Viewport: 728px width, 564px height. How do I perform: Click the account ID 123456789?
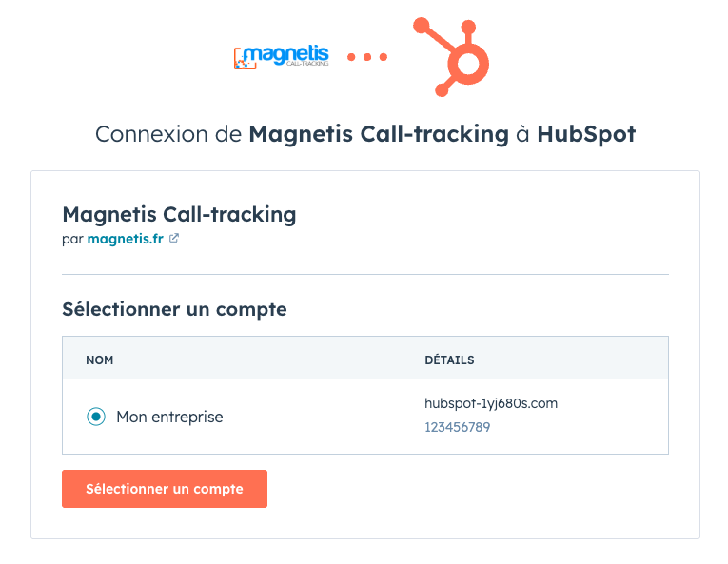458,427
